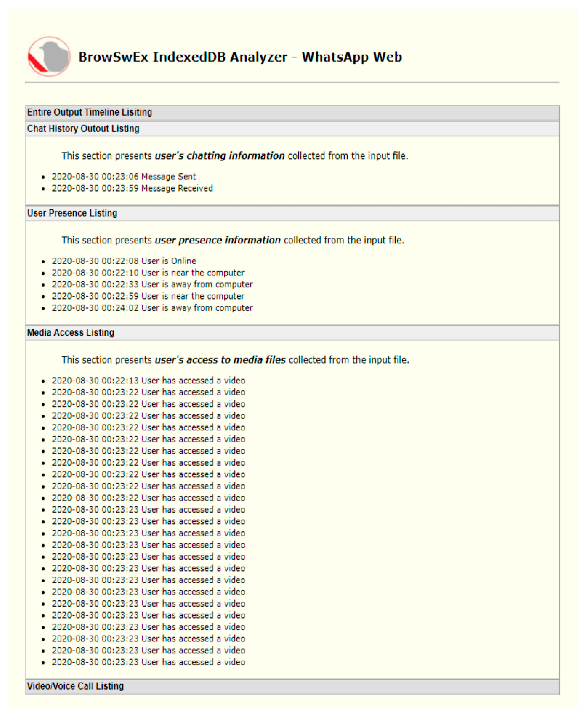Click the last 00:23:23 video access entry
588x717 pixels.
point(148,662)
